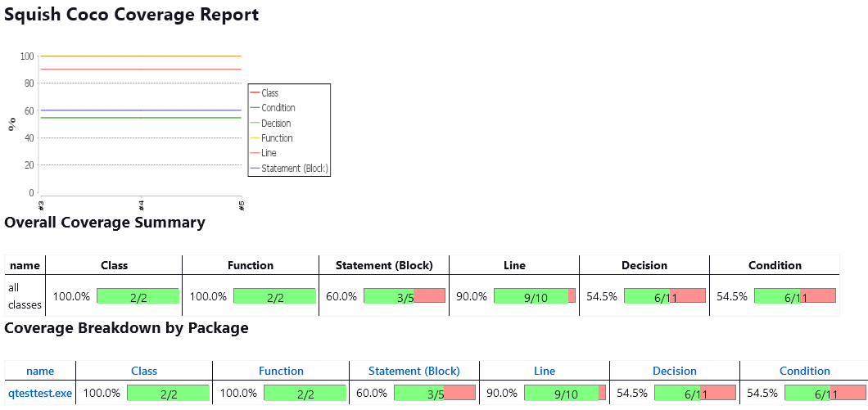The width and height of the screenshot is (868, 410).
Task: Click qtesttest.exe Condition 6/11 coverage bar
Action: point(825,393)
